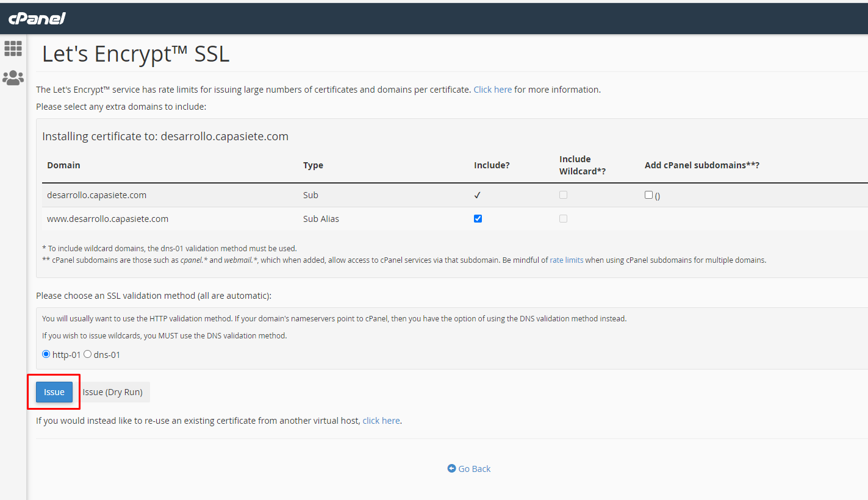Viewport: 868px width, 500px height.
Task: Click the checkmark in desarrollo.capasiete.com Include column
Action: (x=478, y=195)
